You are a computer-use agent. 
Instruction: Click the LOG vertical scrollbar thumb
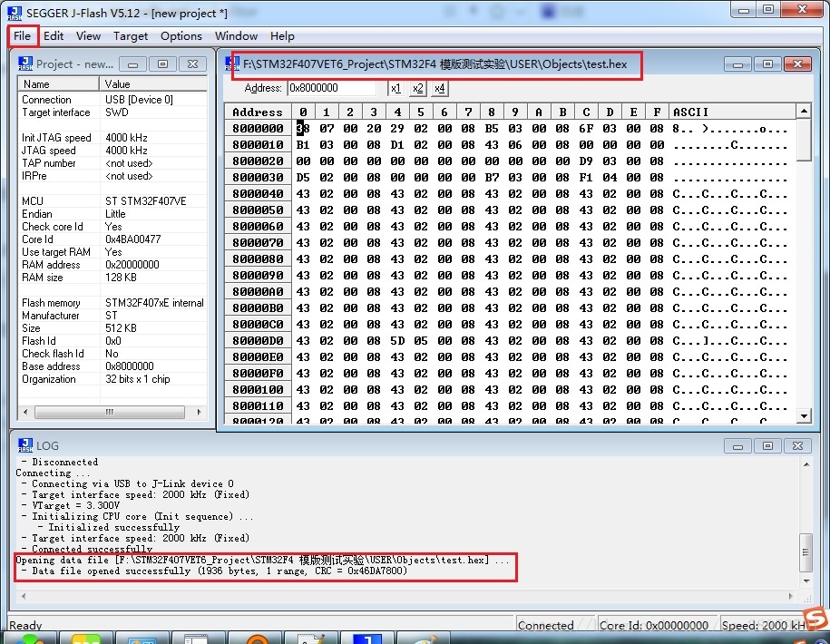pos(806,552)
